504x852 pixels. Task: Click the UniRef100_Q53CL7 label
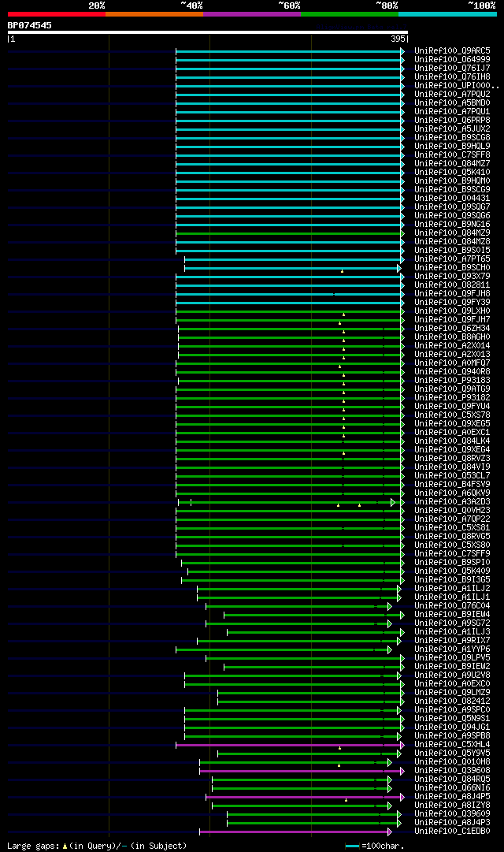(x=452, y=476)
